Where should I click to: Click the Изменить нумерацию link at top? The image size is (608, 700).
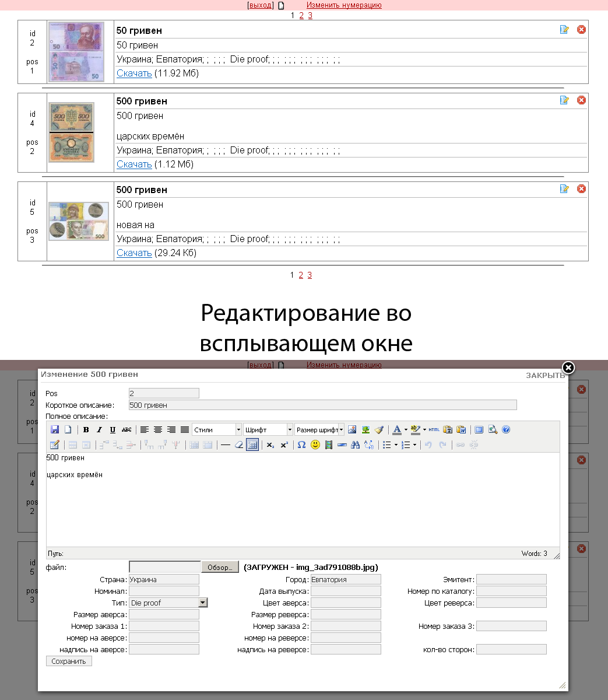tap(344, 5)
